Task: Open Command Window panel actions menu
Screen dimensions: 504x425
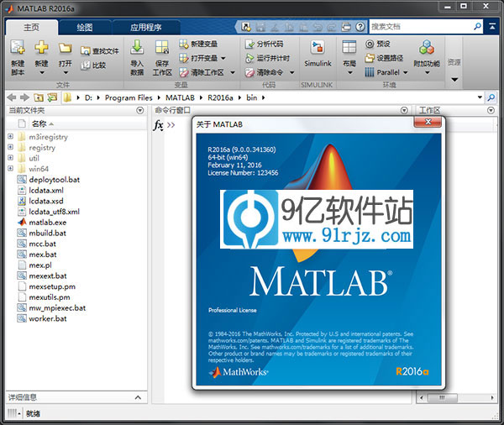Action: point(404,111)
